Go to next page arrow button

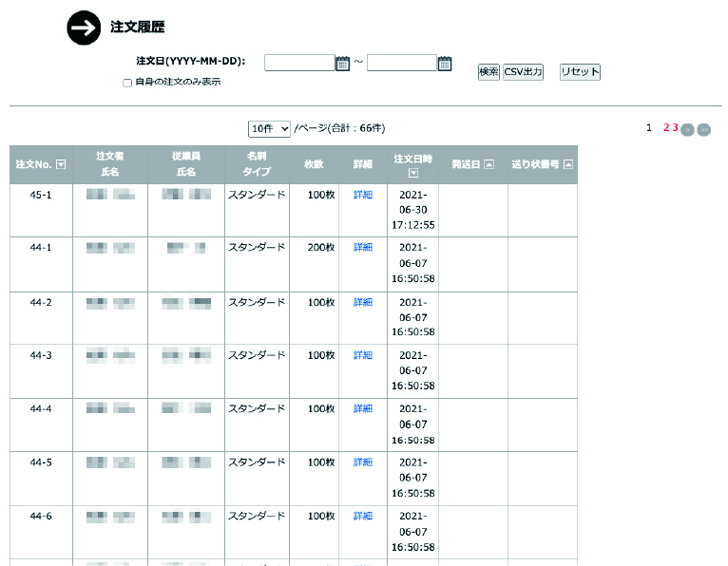pos(687,128)
